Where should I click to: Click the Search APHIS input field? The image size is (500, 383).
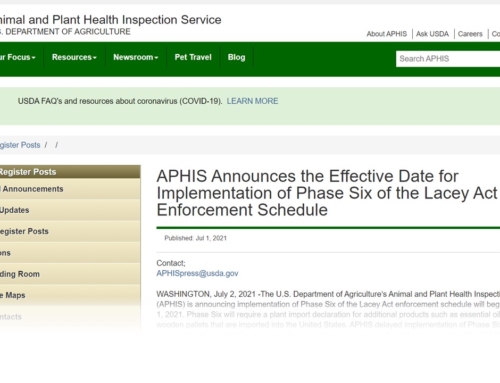pyautogui.click(x=448, y=59)
